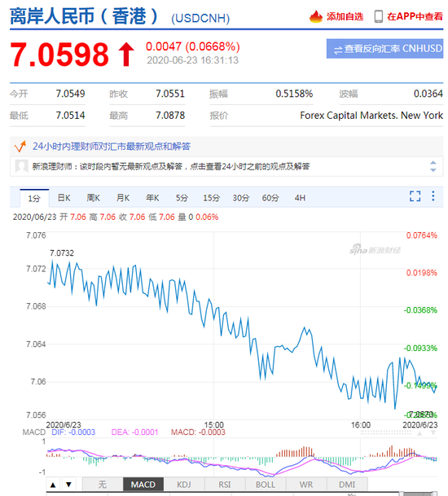The height and width of the screenshot is (496, 448).
Task: Click the 振幅 value 0.5158%
Action: pyautogui.click(x=294, y=94)
